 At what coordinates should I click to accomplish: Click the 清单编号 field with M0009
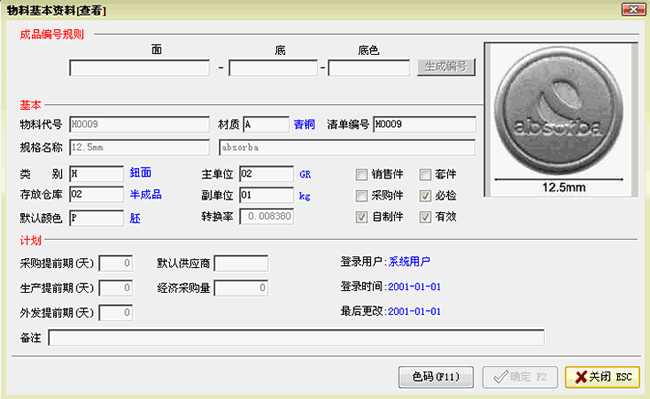tap(424, 124)
